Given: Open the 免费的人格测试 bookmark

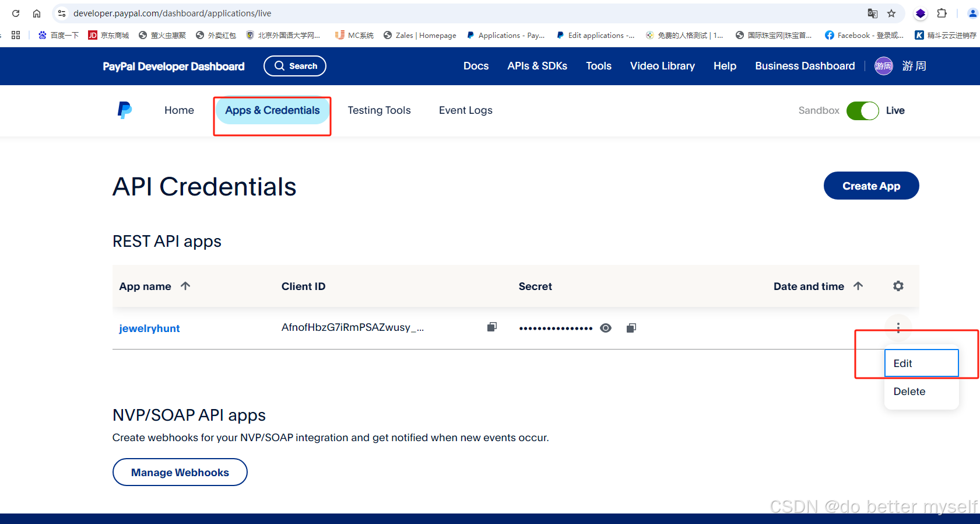Looking at the screenshot, I should (x=684, y=35).
